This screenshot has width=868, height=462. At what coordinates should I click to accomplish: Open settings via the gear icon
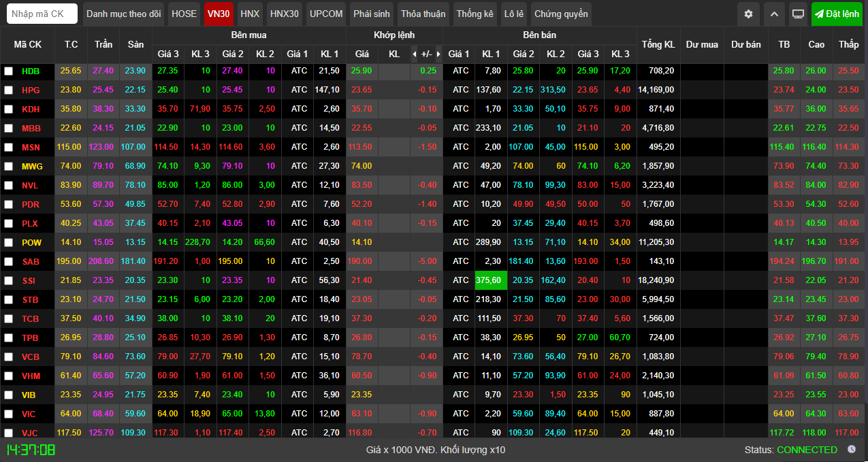pos(749,14)
